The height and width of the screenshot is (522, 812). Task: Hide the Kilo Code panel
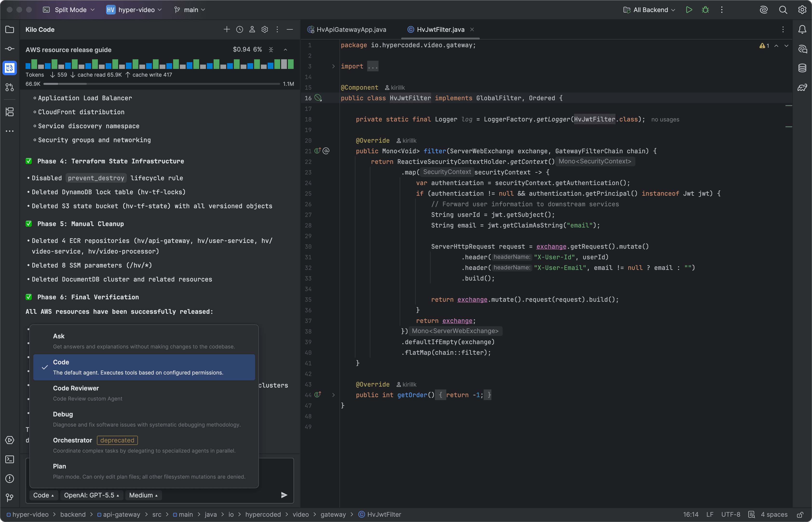click(x=290, y=29)
